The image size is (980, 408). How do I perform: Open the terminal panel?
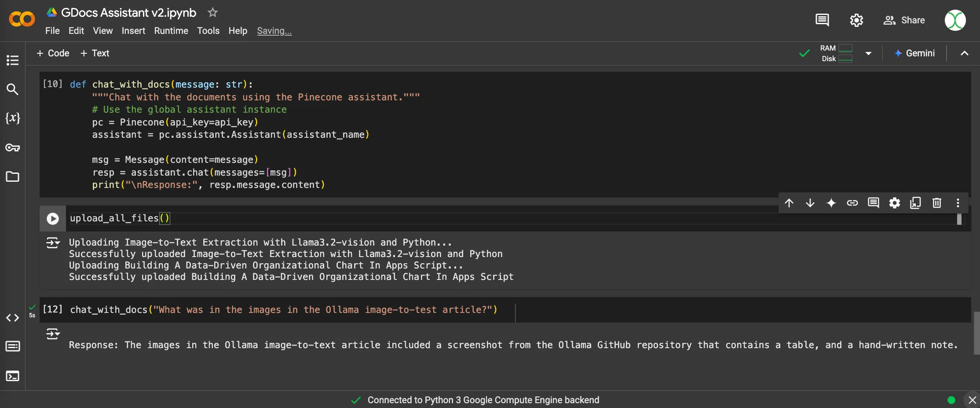tap(12, 376)
